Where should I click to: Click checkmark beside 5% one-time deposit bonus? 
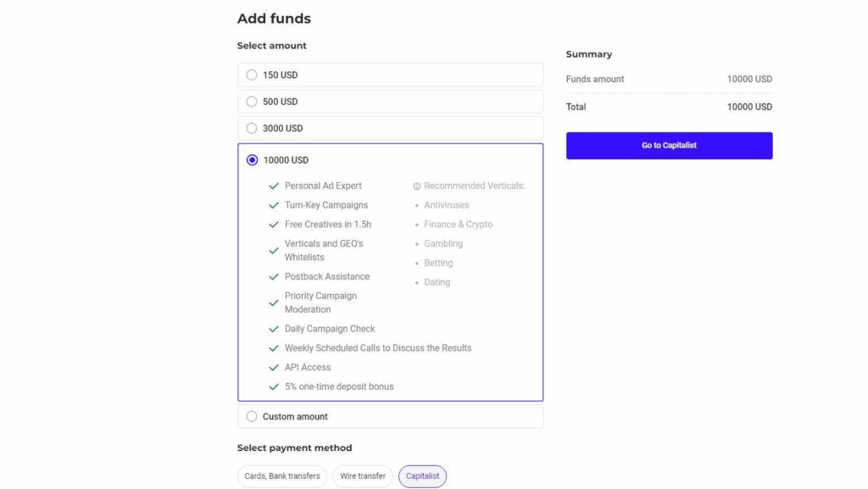274,386
